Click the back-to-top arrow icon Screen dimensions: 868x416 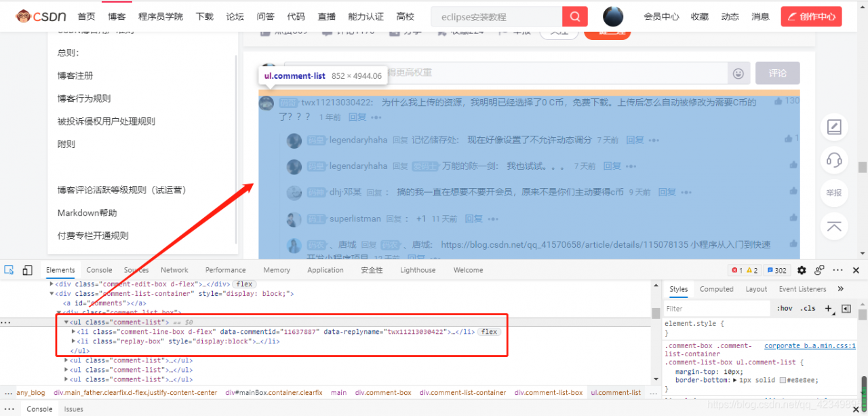(x=834, y=226)
